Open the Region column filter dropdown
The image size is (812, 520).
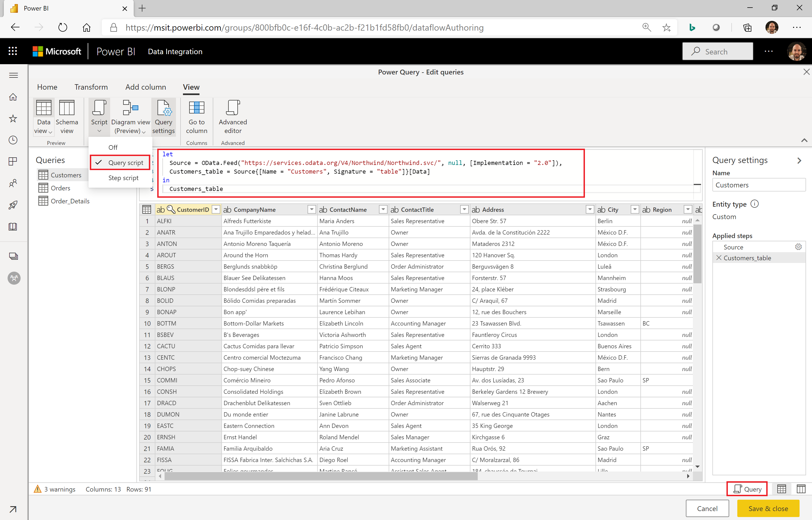[x=688, y=210]
